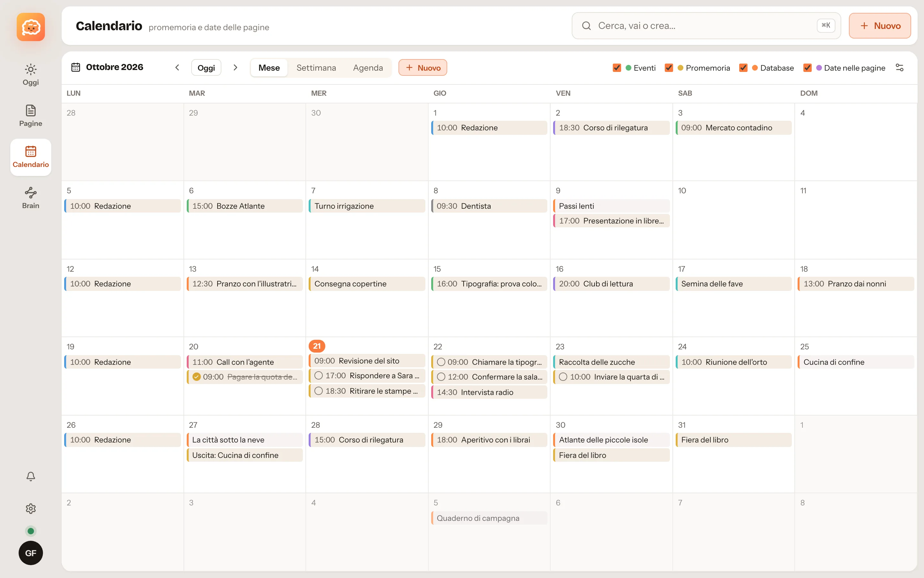Open the Oggi sun icon in sidebar
Screen dimensions: 924x578
click(x=30, y=69)
